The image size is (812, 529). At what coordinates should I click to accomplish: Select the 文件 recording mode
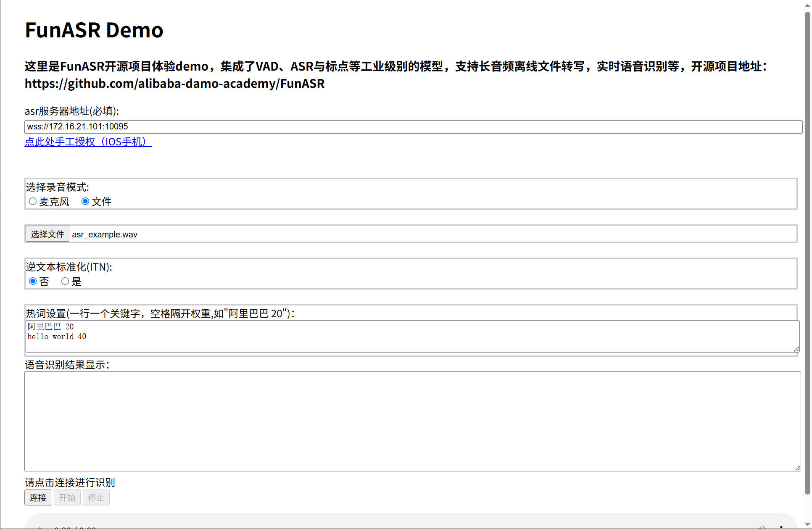(x=85, y=201)
